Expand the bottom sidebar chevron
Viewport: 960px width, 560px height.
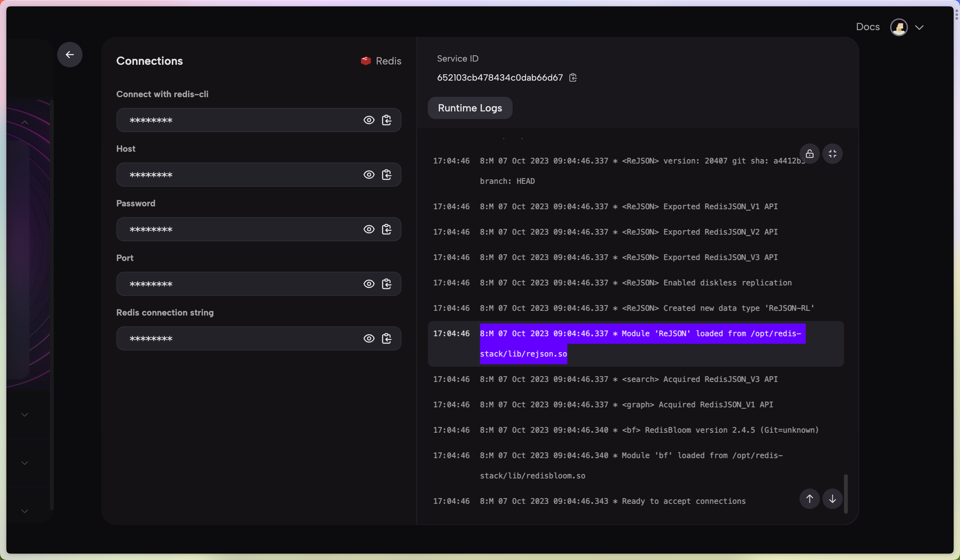click(25, 511)
